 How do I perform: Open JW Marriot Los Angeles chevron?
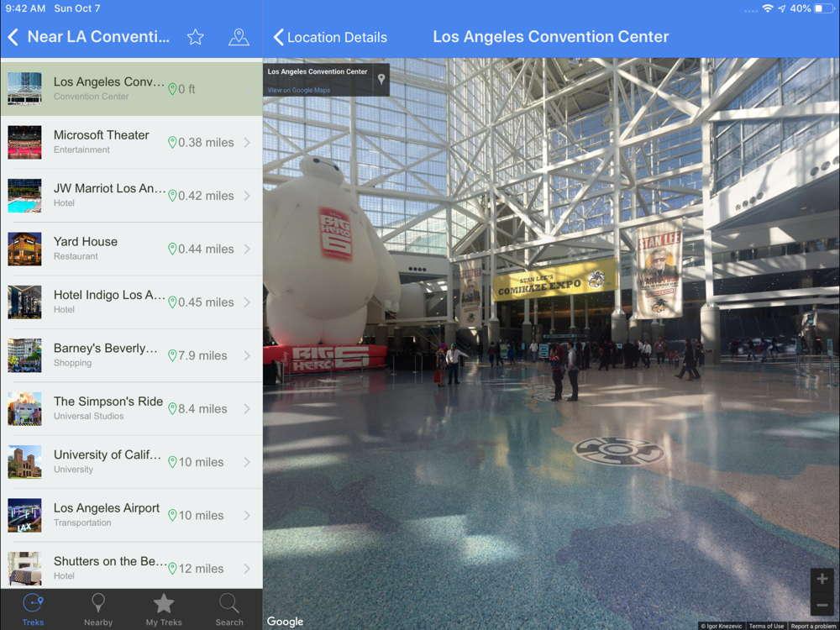tap(247, 196)
